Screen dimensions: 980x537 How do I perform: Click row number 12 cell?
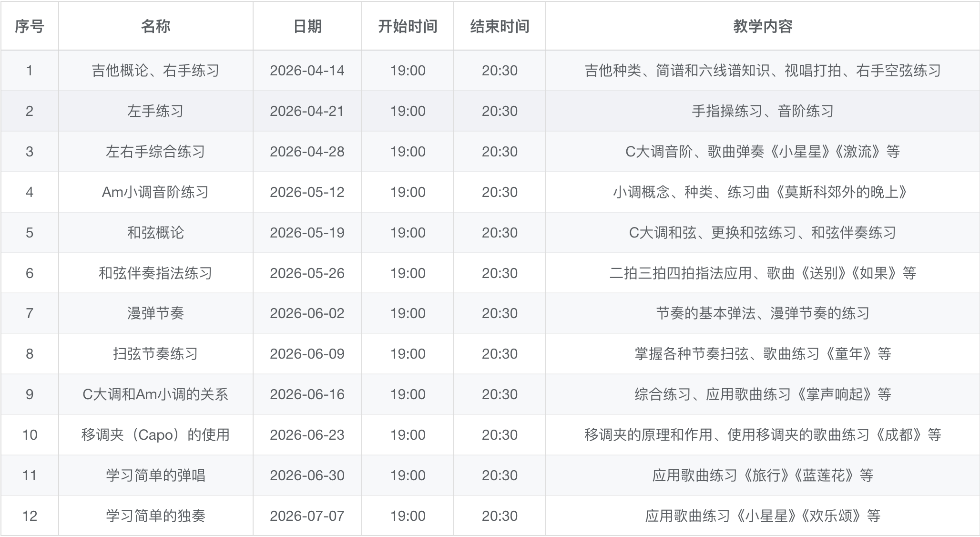coord(30,516)
